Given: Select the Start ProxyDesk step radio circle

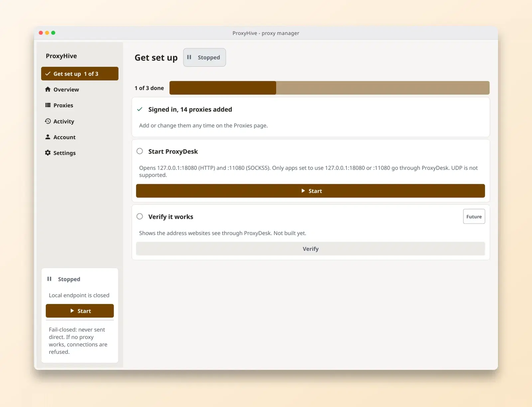Looking at the screenshot, I should (x=140, y=151).
